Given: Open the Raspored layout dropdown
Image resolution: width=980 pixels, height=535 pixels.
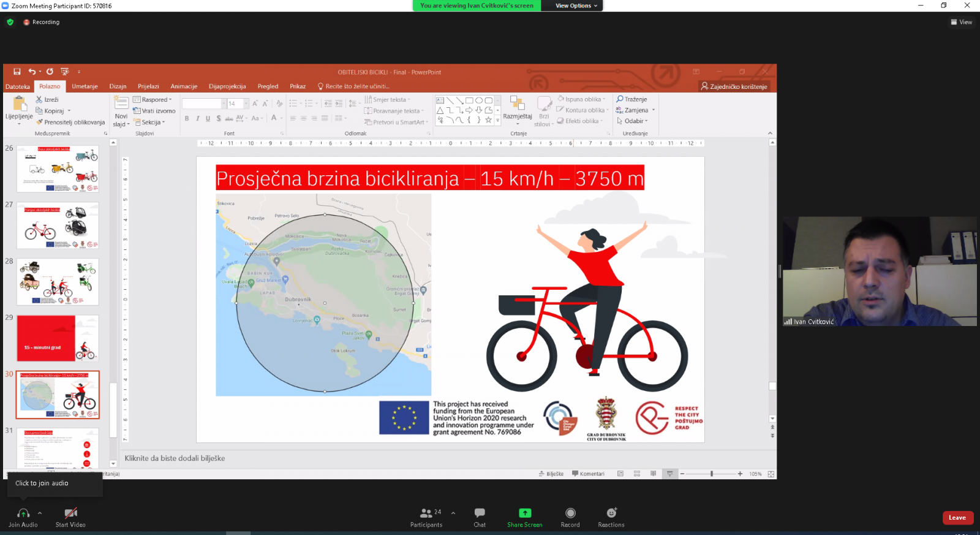Looking at the screenshot, I should pos(153,99).
